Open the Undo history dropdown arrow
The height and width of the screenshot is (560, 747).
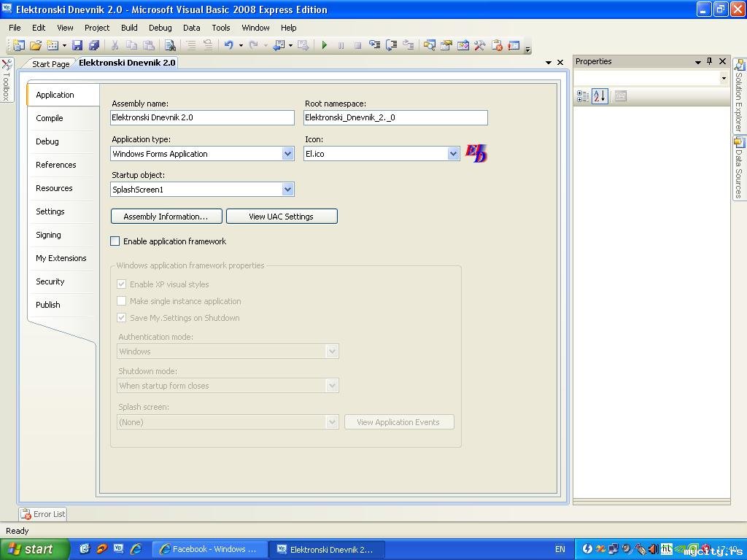click(241, 46)
